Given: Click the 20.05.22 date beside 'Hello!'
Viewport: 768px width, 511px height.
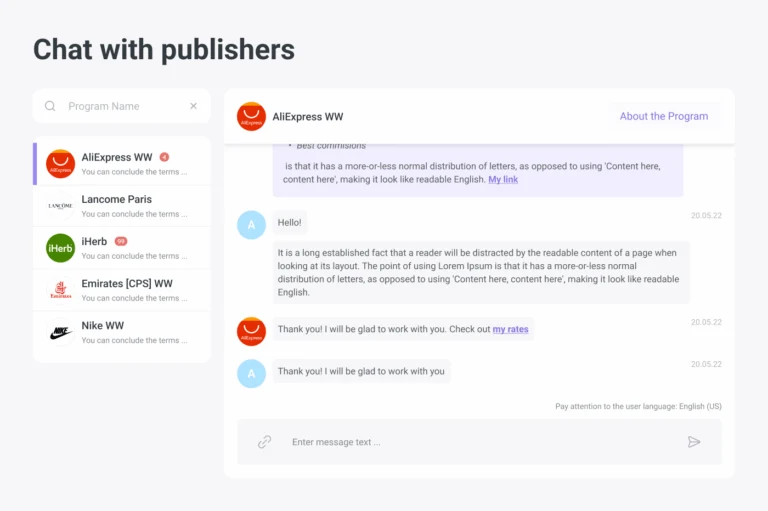Looking at the screenshot, I should (706, 216).
